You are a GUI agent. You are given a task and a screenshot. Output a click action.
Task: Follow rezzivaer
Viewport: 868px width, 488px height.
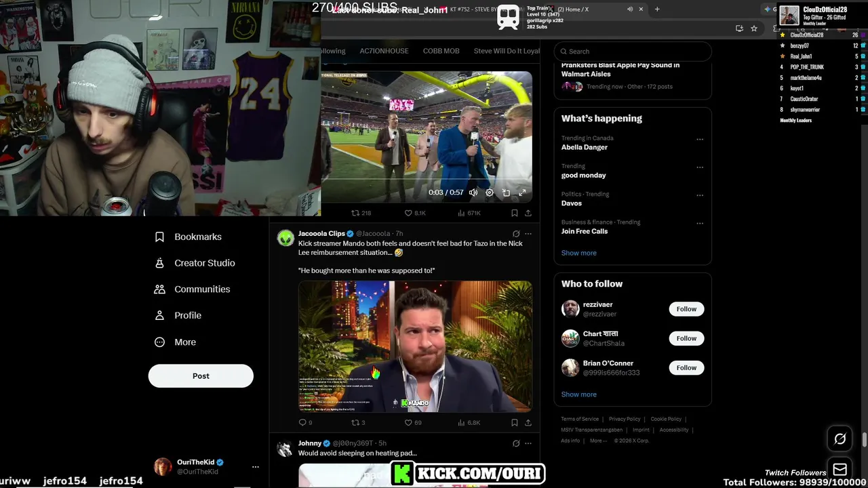[x=686, y=309]
